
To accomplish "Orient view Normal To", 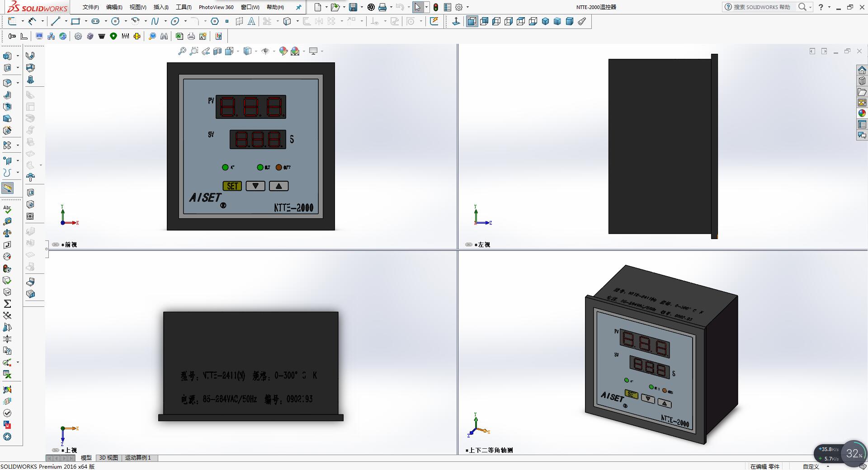I will (x=456, y=21).
